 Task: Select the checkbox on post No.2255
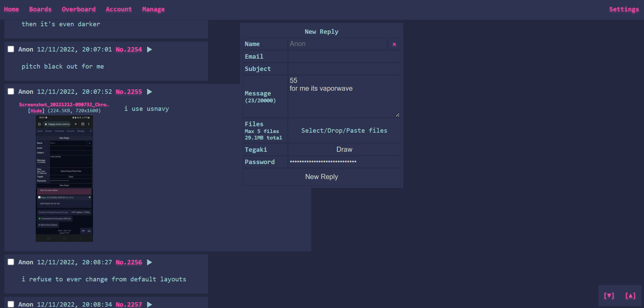11,91
